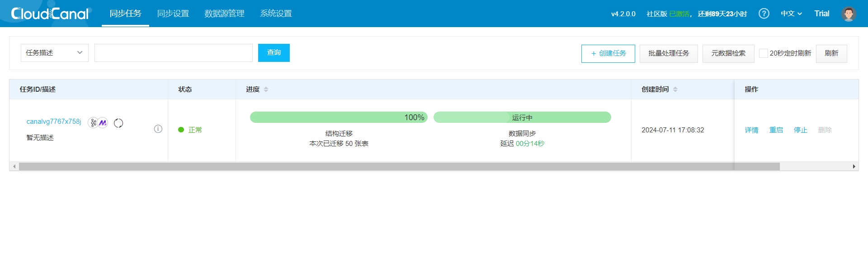Click the progress column sort icon
Image resolution: width=868 pixels, height=262 pixels.
(x=266, y=89)
